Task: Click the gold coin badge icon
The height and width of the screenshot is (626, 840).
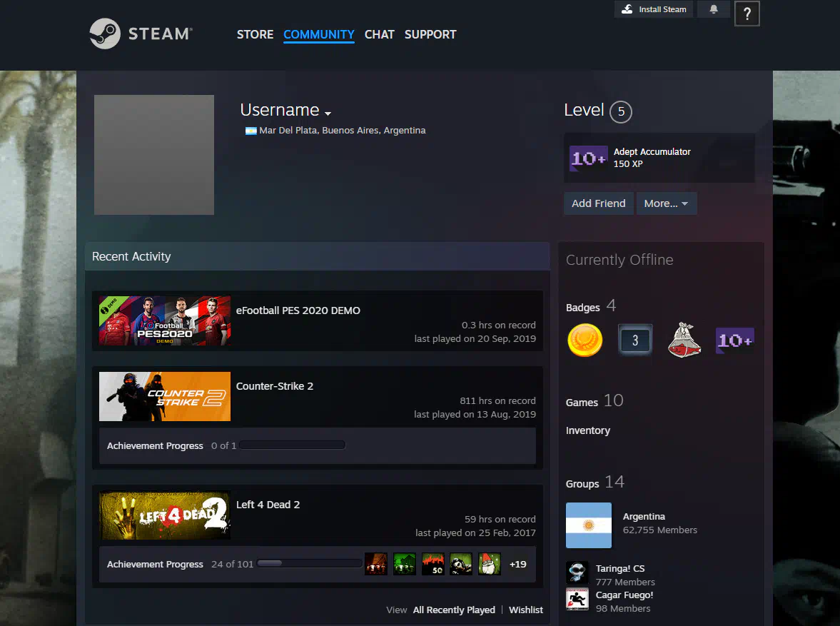Action: click(585, 340)
